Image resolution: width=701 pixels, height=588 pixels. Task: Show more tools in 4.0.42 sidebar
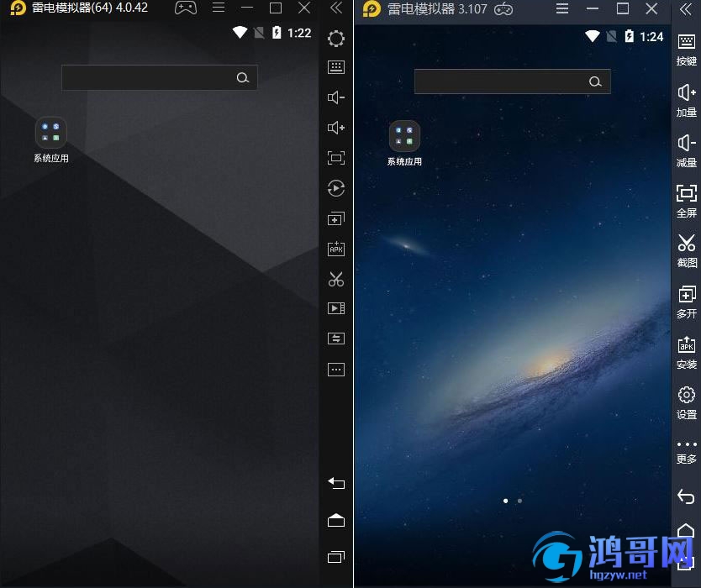coord(336,370)
